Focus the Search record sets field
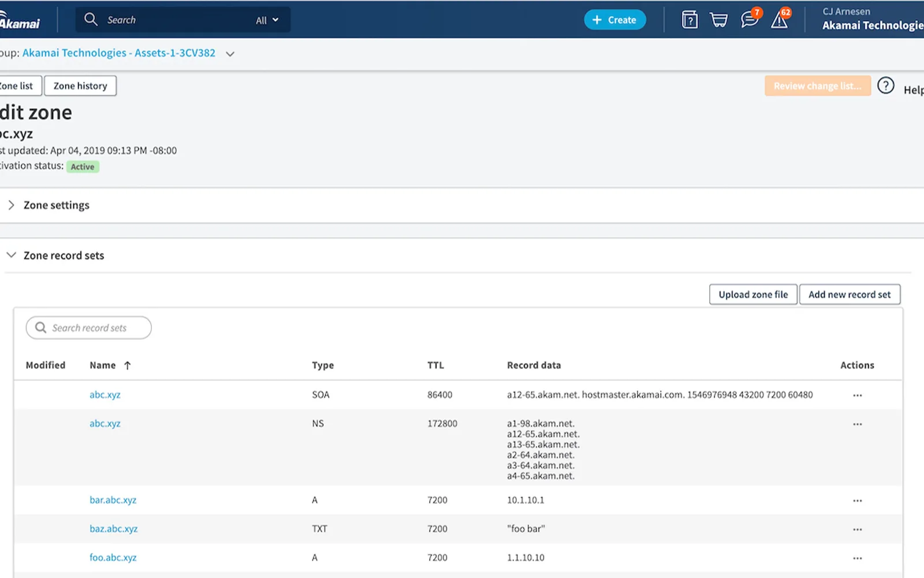 tap(89, 328)
